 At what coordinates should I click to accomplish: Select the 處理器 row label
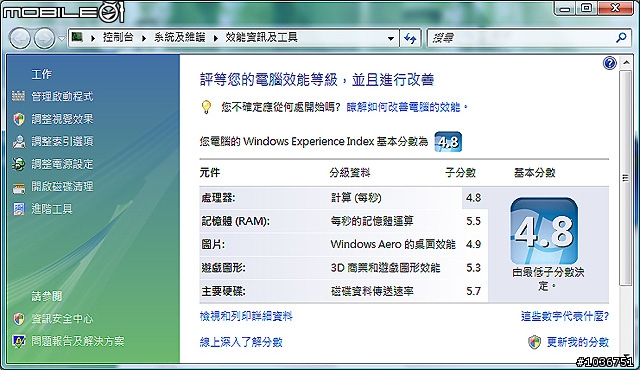218,198
